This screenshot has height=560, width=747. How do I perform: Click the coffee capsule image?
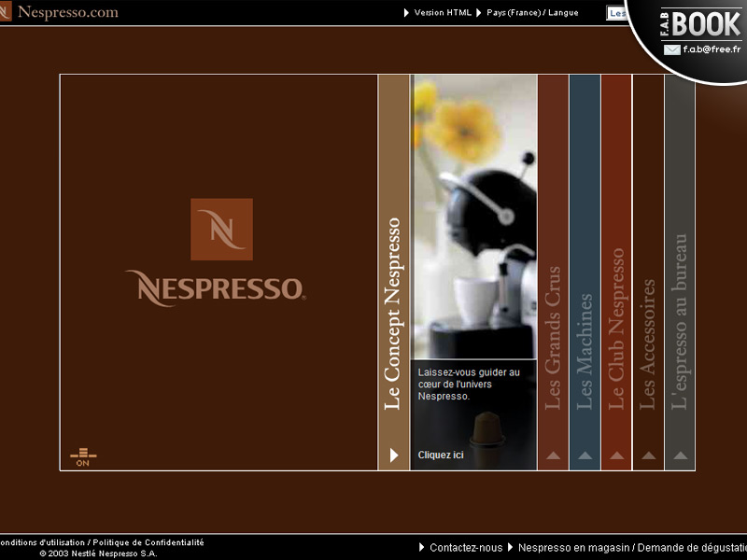[486, 429]
